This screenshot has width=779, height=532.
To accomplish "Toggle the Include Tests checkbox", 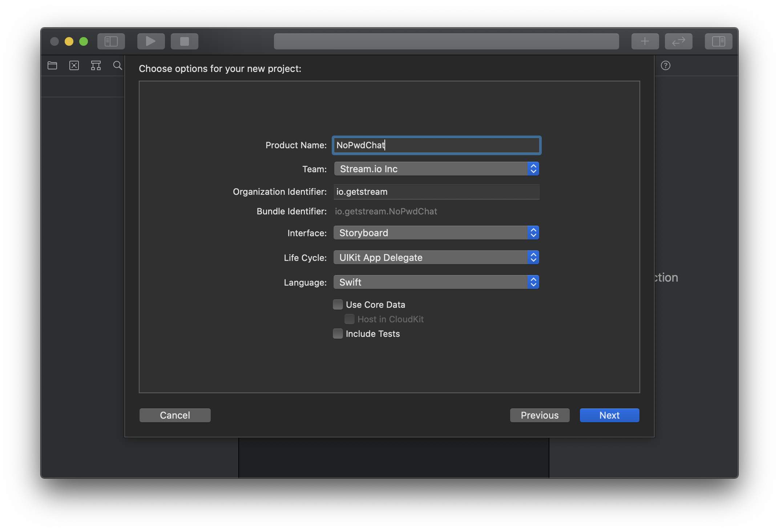I will pyautogui.click(x=338, y=333).
